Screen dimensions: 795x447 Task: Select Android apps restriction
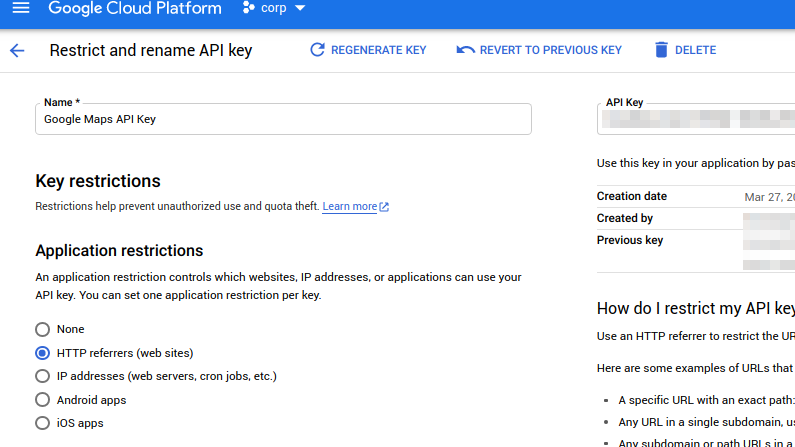tap(42, 400)
